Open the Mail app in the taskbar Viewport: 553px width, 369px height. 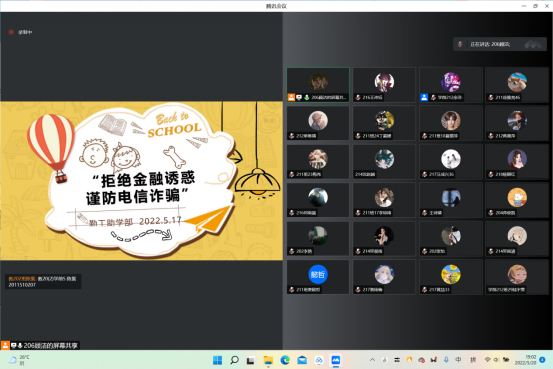click(x=302, y=360)
